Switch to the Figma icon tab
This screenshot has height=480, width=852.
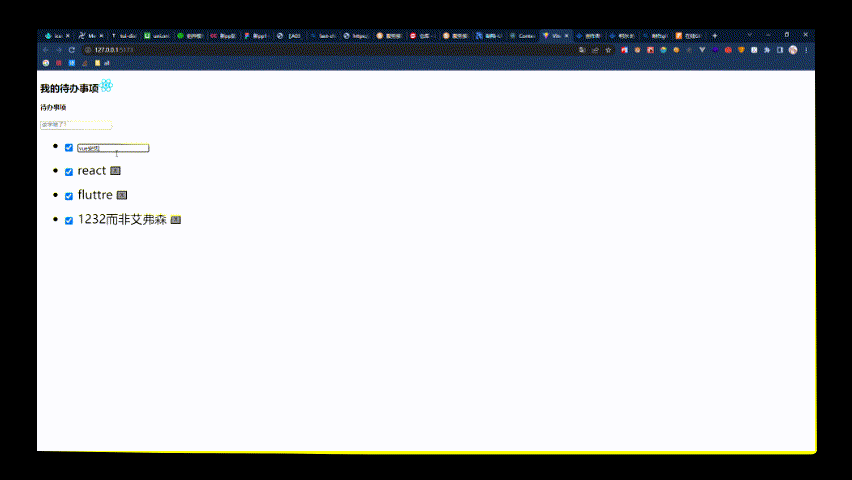pyautogui.click(x=256, y=36)
